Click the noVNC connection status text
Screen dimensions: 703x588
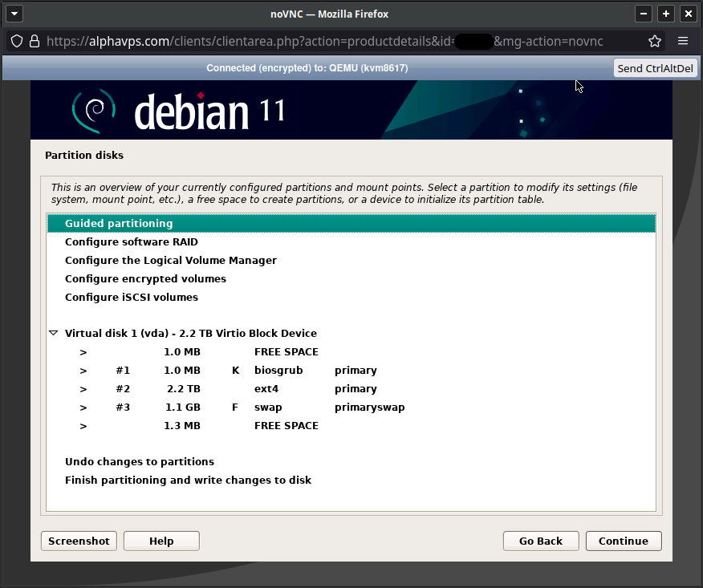pos(307,68)
